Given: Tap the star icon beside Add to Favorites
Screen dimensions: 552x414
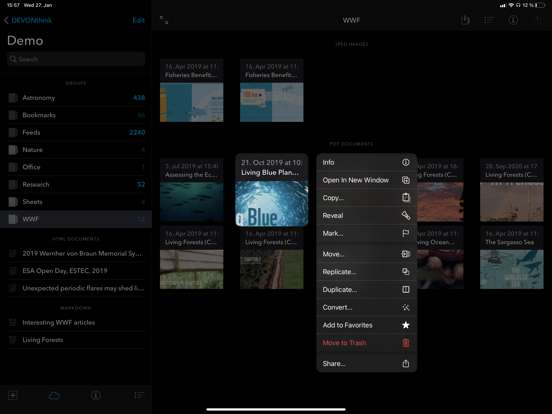Looking at the screenshot, I should (406, 325).
